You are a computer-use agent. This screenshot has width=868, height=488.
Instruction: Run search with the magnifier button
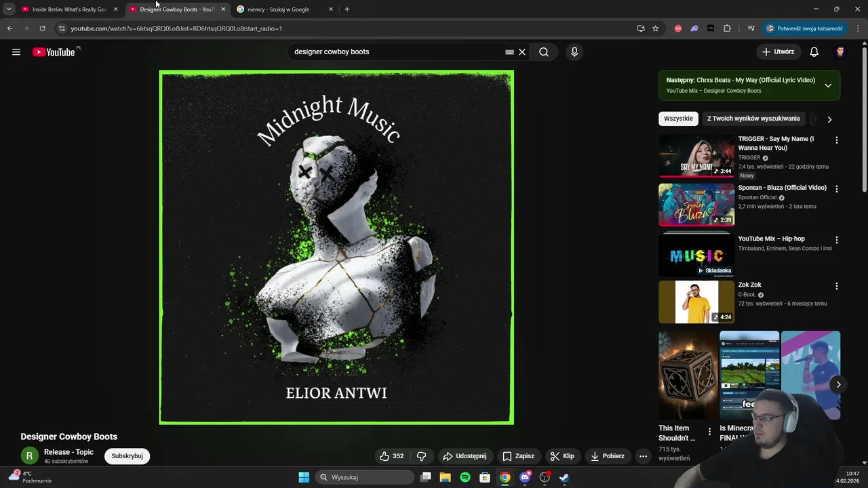click(x=544, y=52)
